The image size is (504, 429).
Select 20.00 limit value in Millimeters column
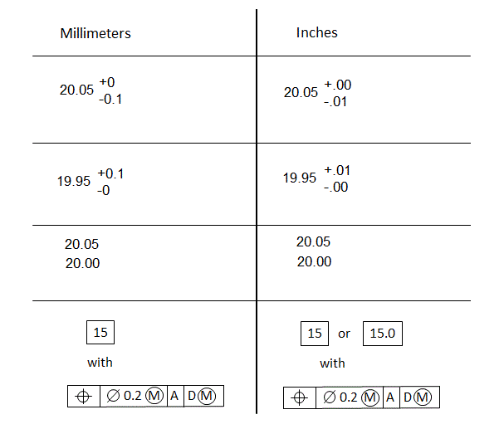coord(82,263)
